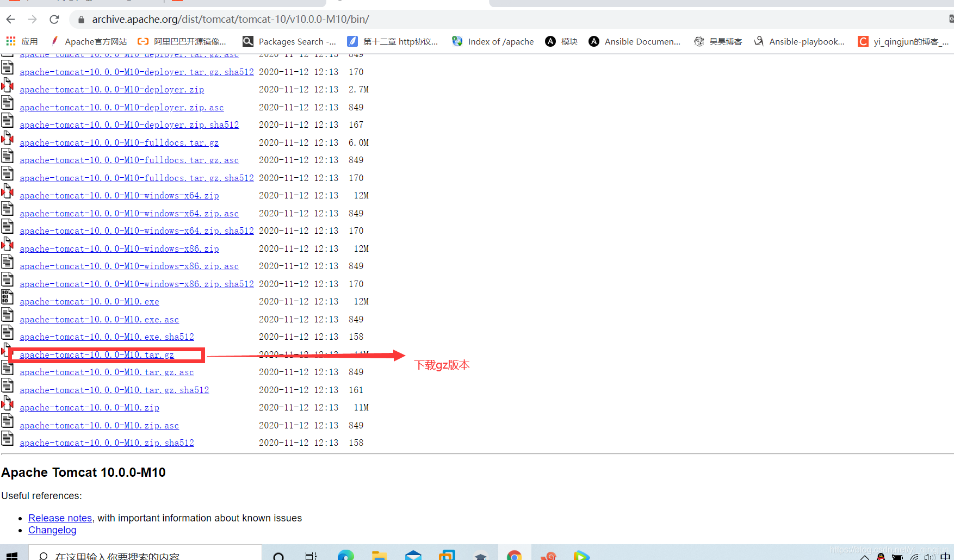Download apache-tomcat-10.0.0-M10-windows-x64.zip
954x560 pixels.
point(119,195)
